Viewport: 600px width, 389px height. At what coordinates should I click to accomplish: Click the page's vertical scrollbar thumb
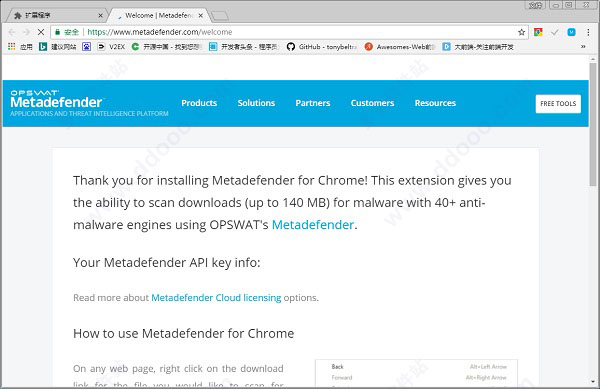click(x=593, y=124)
